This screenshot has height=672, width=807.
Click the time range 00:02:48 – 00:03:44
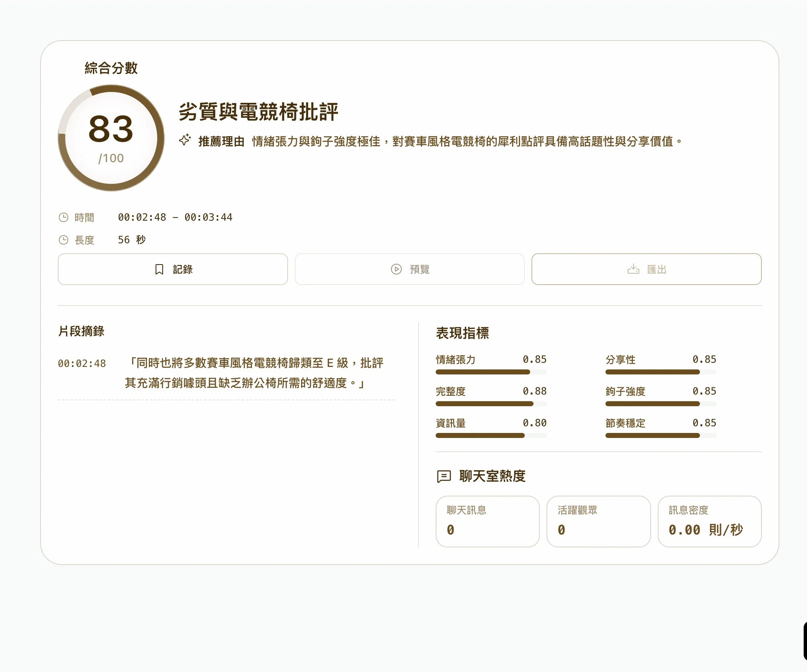point(175,217)
